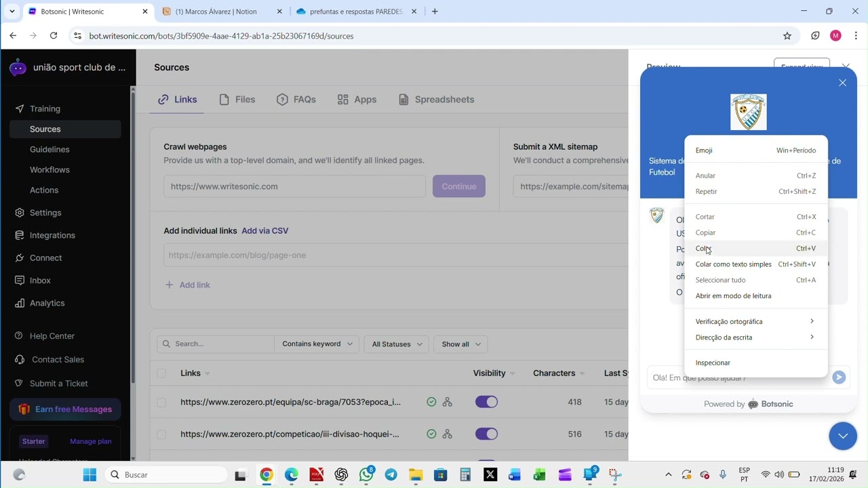The width and height of the screenshot is (868, 488).
Task: Click the Crawl webpages URL field
Action: pyautogui.click(x=294, y=186)
